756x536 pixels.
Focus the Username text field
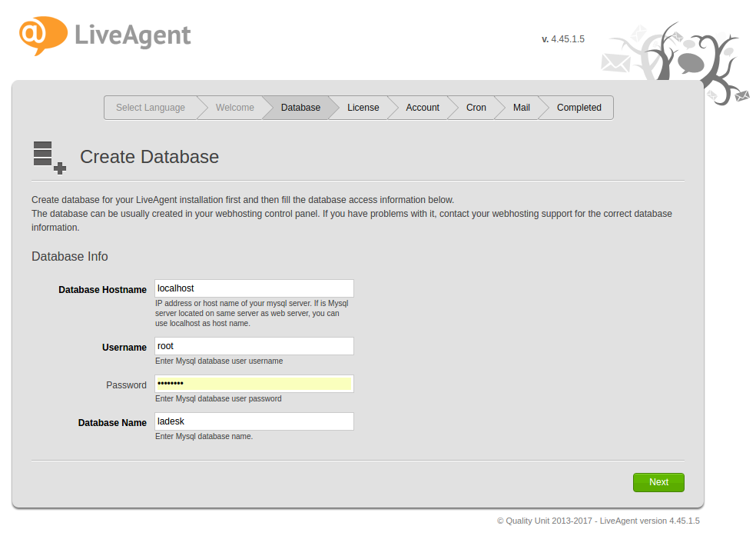(x=254, y=346)
